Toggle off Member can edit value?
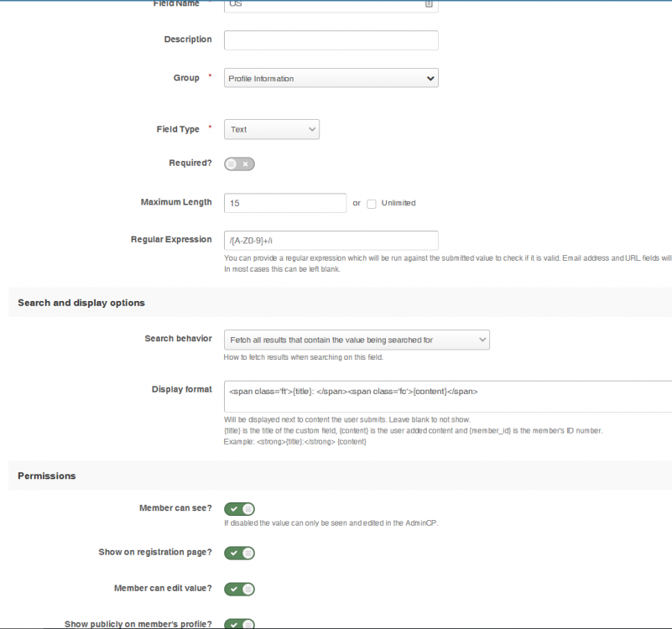 (x=239, y=589)
